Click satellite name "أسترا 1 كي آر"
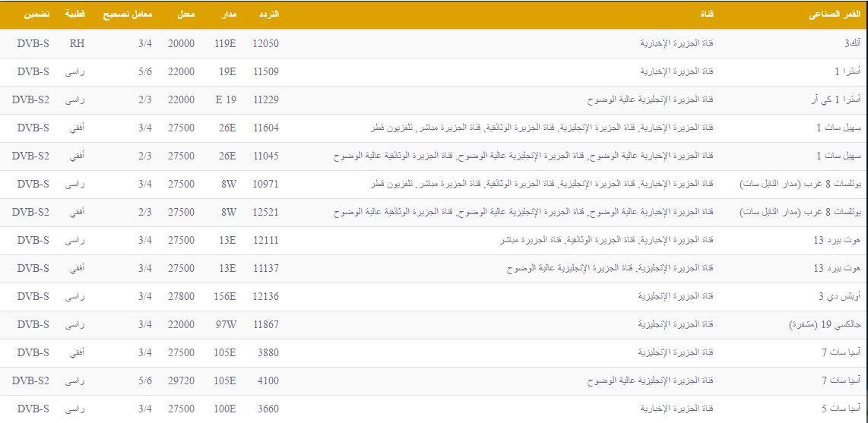868x423 pixels. pos(838,100)
